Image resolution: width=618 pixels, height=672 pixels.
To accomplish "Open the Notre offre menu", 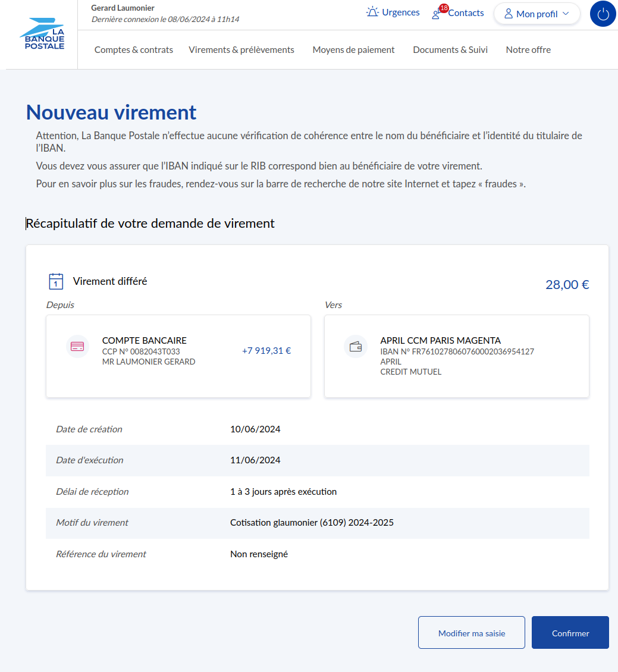I will pyautogui.click(x=528, y=50).
